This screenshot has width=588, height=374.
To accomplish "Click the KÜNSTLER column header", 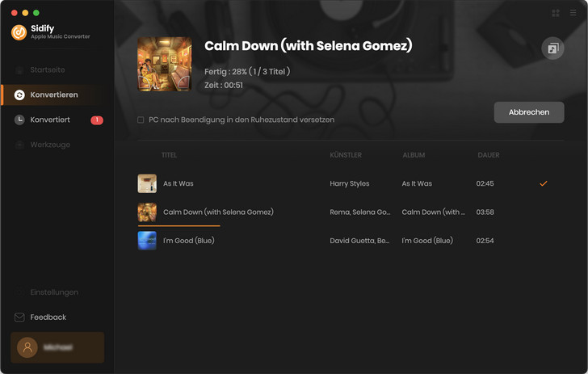I will [x=346, y=155].
